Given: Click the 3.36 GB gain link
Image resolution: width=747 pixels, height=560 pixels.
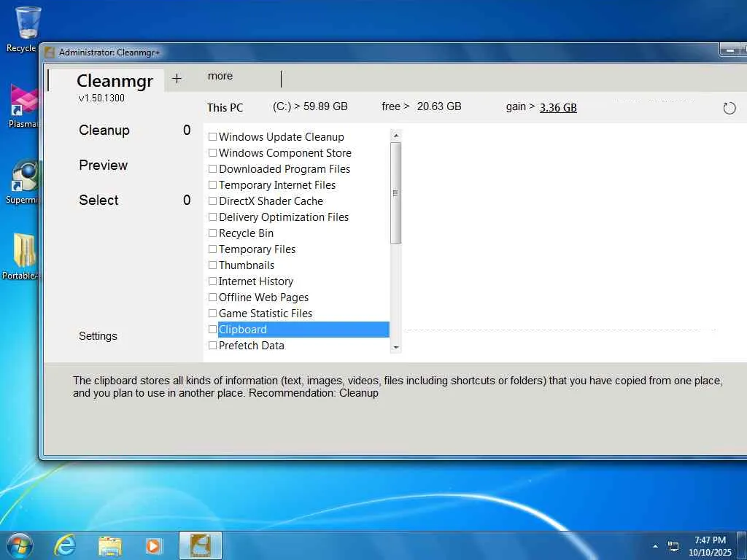Looking at the screenshot, I should (x=558, y=108).
